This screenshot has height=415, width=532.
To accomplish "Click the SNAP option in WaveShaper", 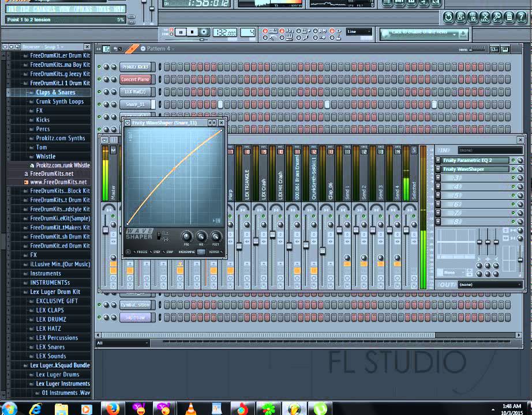I will pos(168,252).
